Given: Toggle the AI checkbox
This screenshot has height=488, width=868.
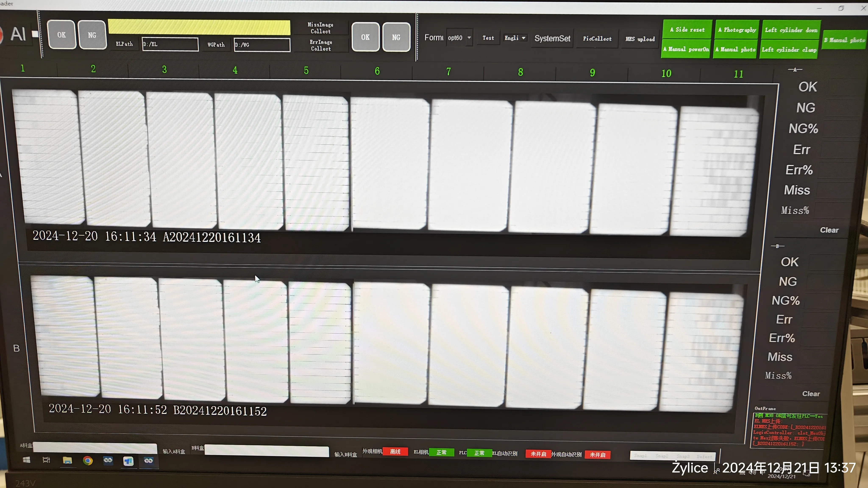Looking at the screenshot, I should [35, 34].
